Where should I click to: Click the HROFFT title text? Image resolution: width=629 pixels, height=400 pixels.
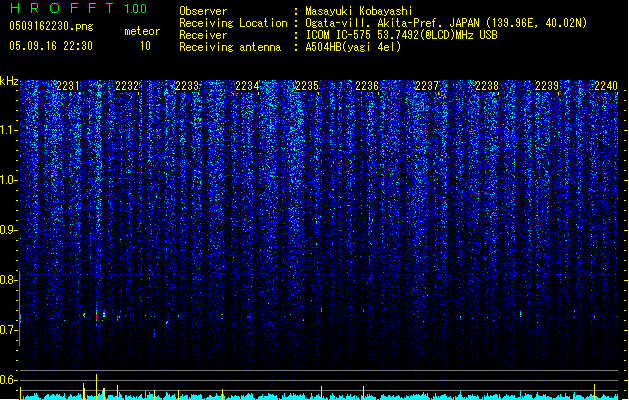click(x=62, y=8)
